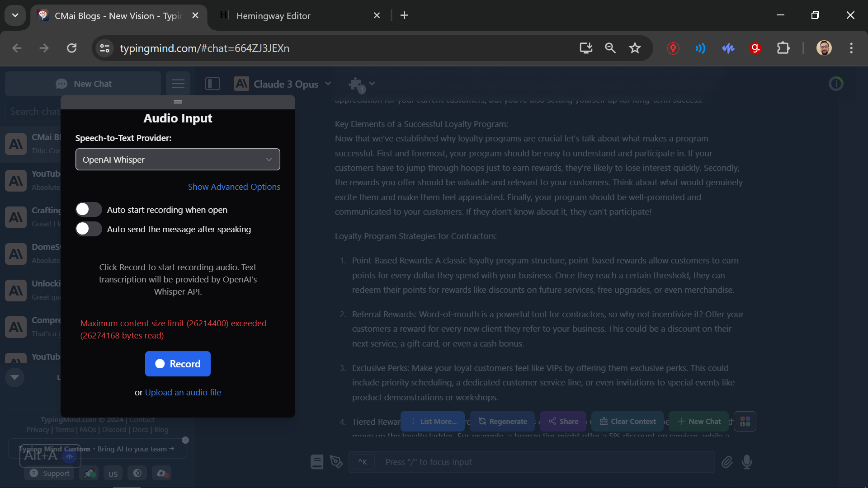The width and height of the screenshot is (868, 488).
Task: Open the prompt library book icon
Action: click(317, 462)
